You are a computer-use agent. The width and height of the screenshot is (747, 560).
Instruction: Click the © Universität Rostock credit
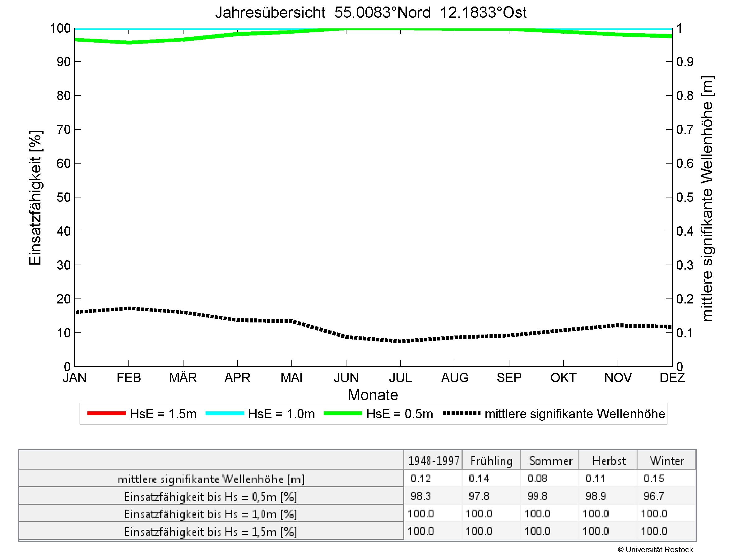[x=655, y=549]
